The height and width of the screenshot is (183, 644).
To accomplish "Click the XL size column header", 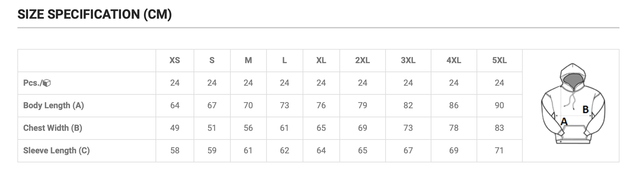I will pyautogui.click(x=321, y=60).
